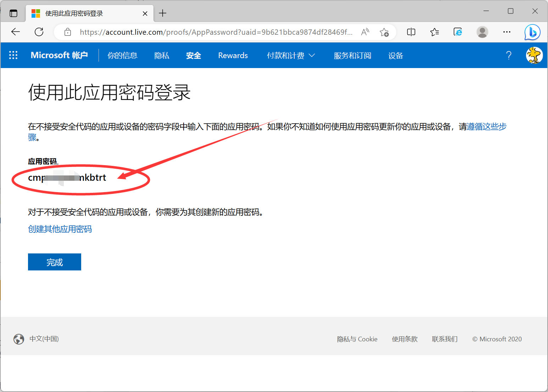Launch the Bing chat sidebar icon

pyautogui.click(x=532, y=32)
